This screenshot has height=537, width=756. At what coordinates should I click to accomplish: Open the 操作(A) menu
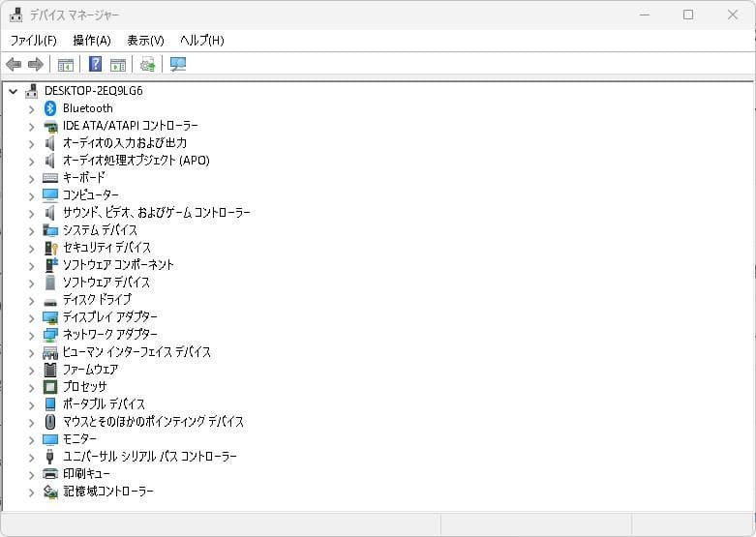point(92,40)
